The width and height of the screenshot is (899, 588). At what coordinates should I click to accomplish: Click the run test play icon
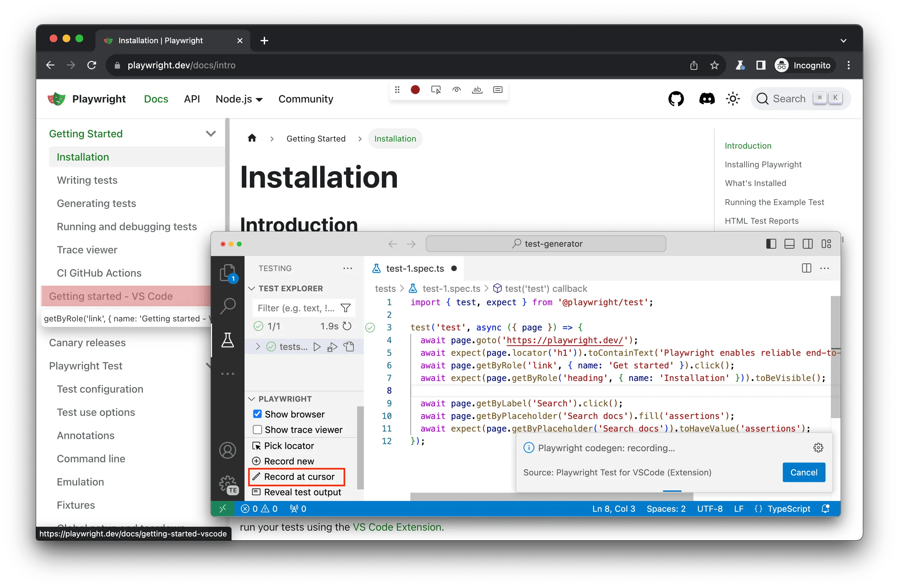tap(317, 347)
